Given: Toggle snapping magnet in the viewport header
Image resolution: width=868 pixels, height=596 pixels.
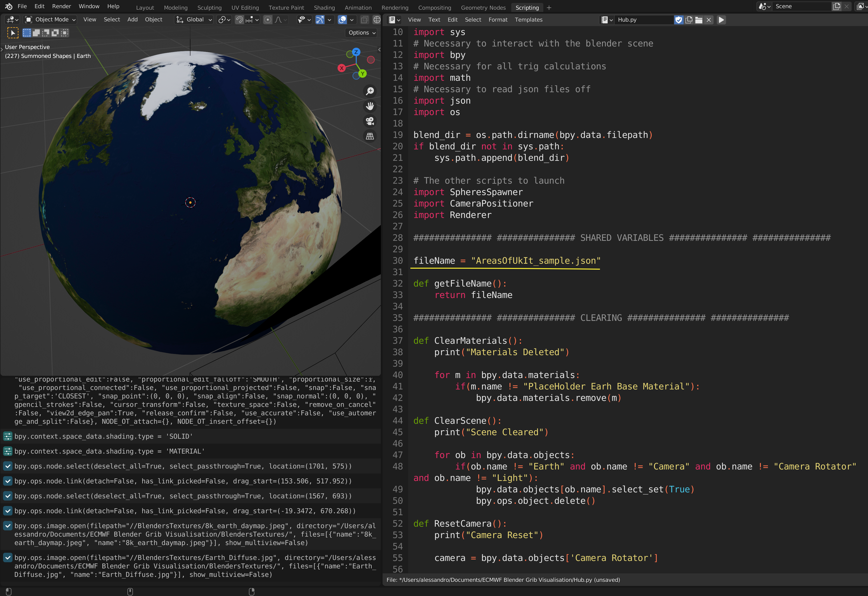Looking at the screenshot, I should click(x=239, y=19).
